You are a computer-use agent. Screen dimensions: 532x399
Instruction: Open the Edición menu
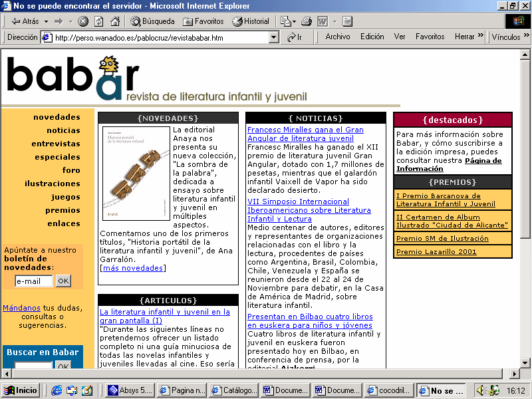[372, 37]
